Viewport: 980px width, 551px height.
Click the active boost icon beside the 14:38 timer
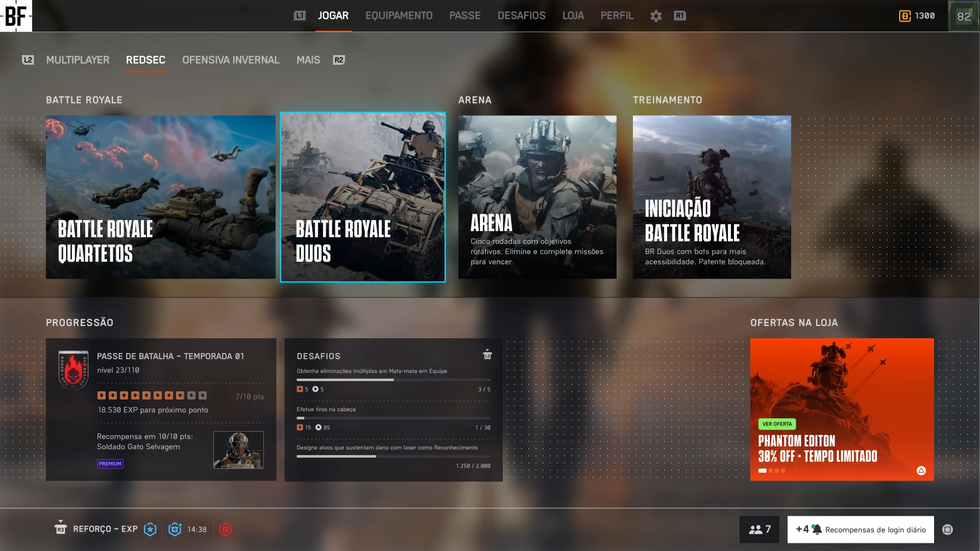click(x=175, y=529)
